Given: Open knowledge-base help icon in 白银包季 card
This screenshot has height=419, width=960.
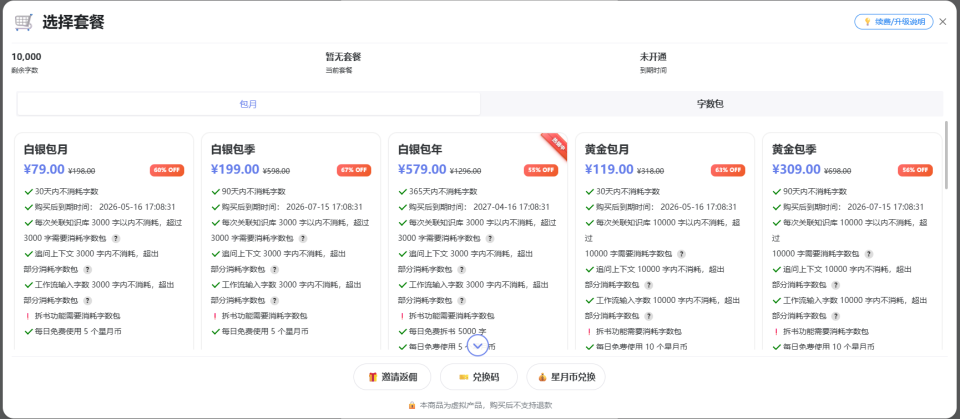Looking at the screenshot, I should click(303, 238).
